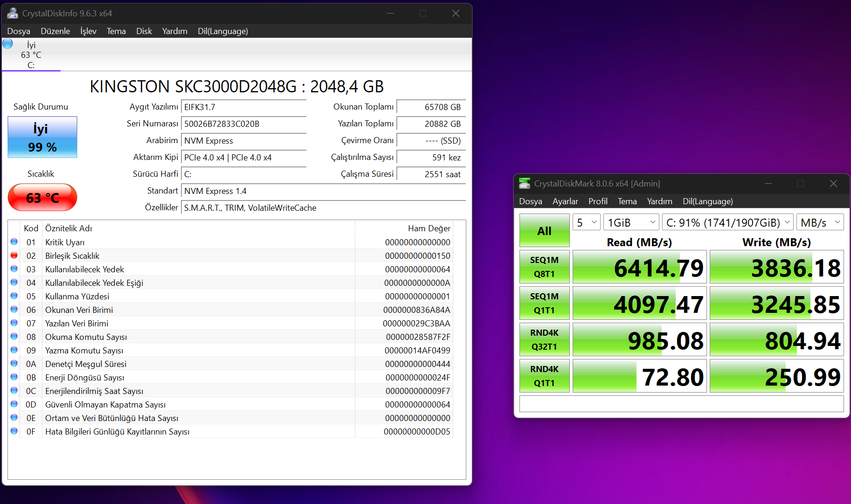The image size is (851, 504).
Task: Run the SEQ1M Q1T1 test
Action: coord(545,303)
